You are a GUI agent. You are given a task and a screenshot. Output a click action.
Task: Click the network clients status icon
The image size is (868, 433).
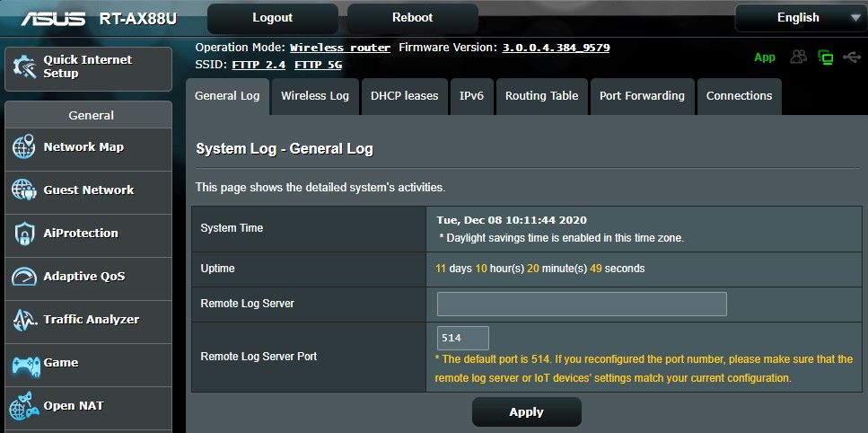[826, 57]
